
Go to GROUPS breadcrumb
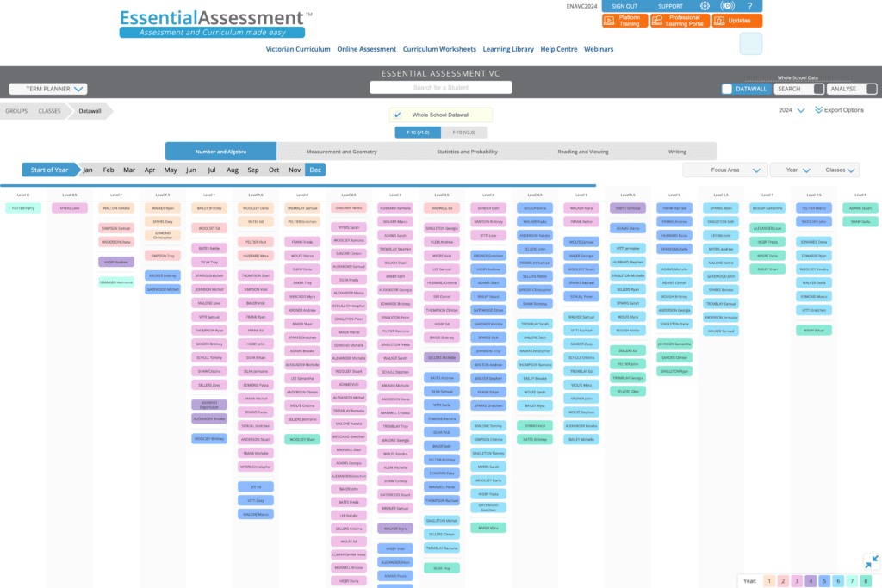[16, 111]
